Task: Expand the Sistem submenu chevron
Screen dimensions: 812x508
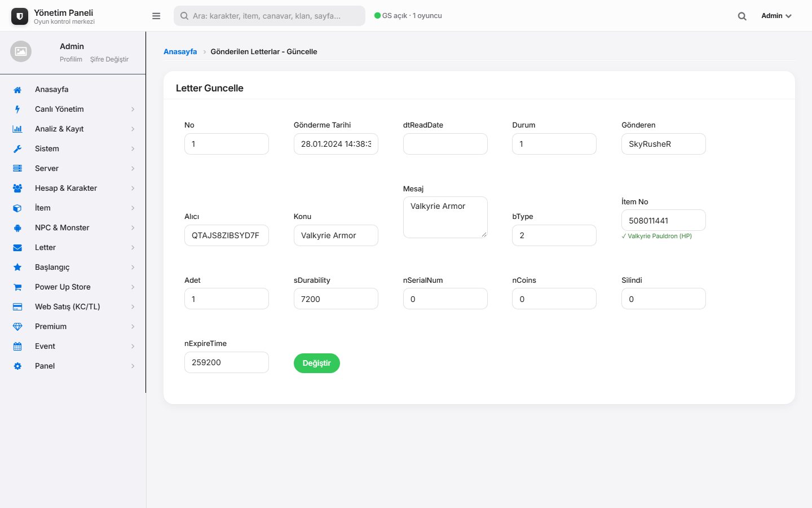Action: click(x=133, y=149)
